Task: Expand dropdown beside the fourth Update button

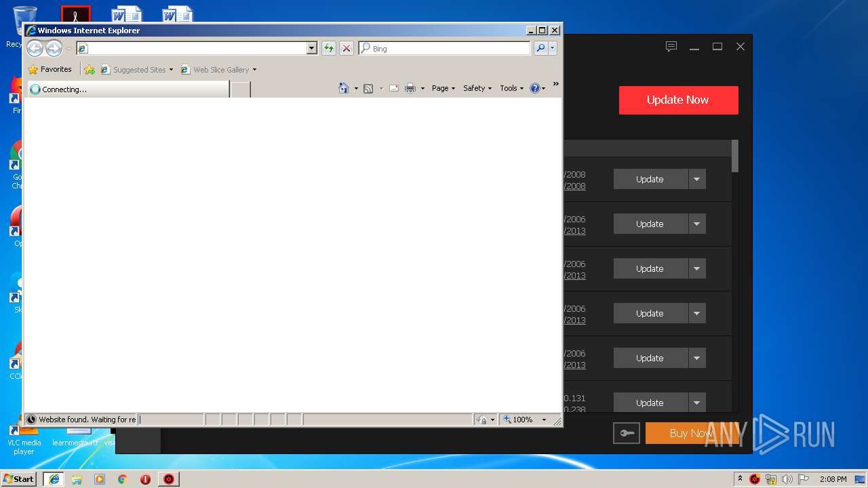Action: [x=697, y=313]
